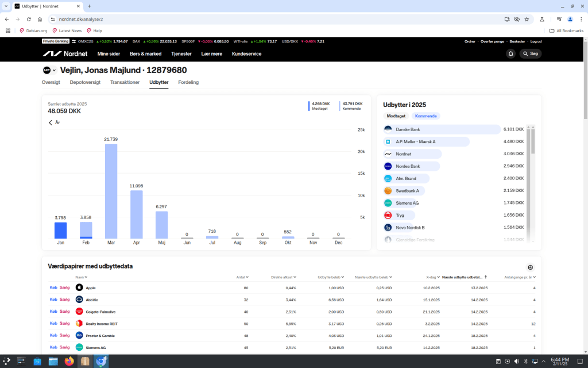Click the Danske Bank logo icon
This screenshot has height=368, width=588.
(388, 129)
